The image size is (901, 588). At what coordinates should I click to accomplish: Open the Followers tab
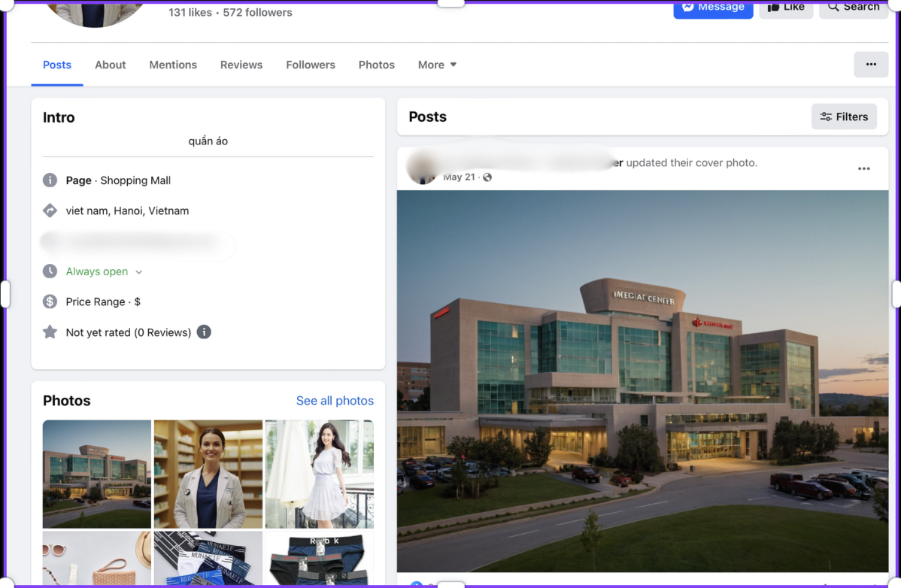(311, 65)
